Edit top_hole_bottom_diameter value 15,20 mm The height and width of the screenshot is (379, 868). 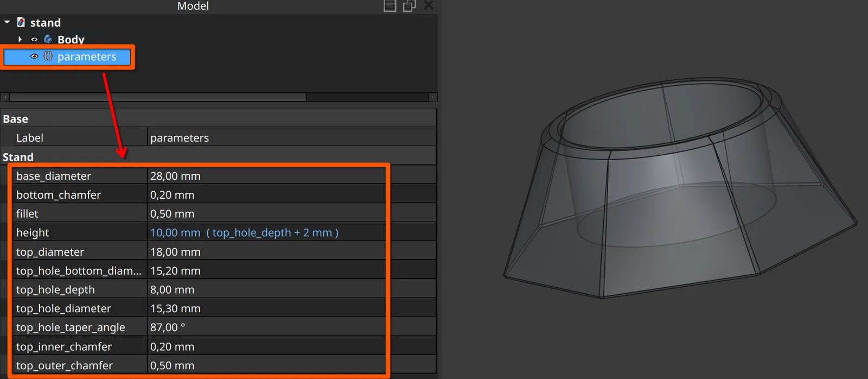[292, 271]
